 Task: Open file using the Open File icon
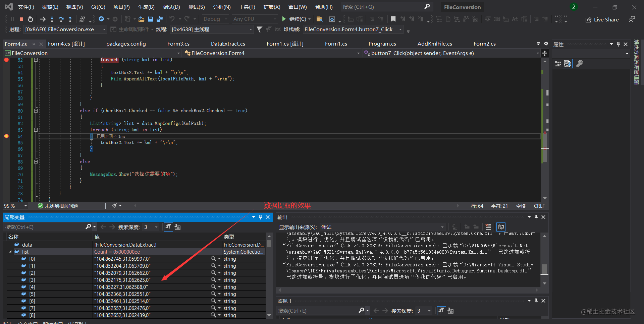(x=142, y=19)
